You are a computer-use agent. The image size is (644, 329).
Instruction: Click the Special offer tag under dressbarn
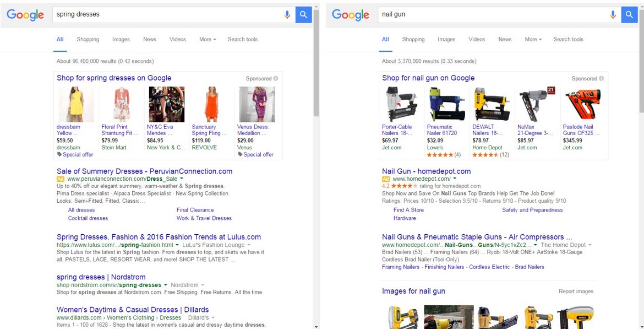75,155
